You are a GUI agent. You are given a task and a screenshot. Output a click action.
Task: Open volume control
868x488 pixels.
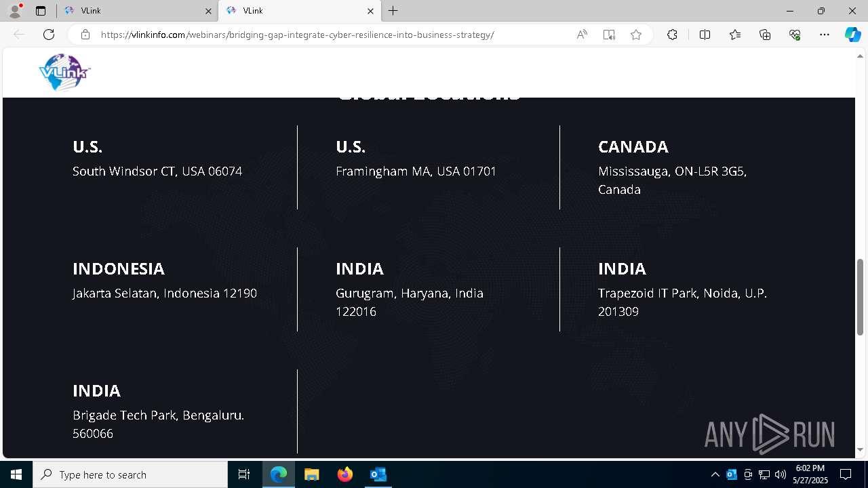point(781,474)
